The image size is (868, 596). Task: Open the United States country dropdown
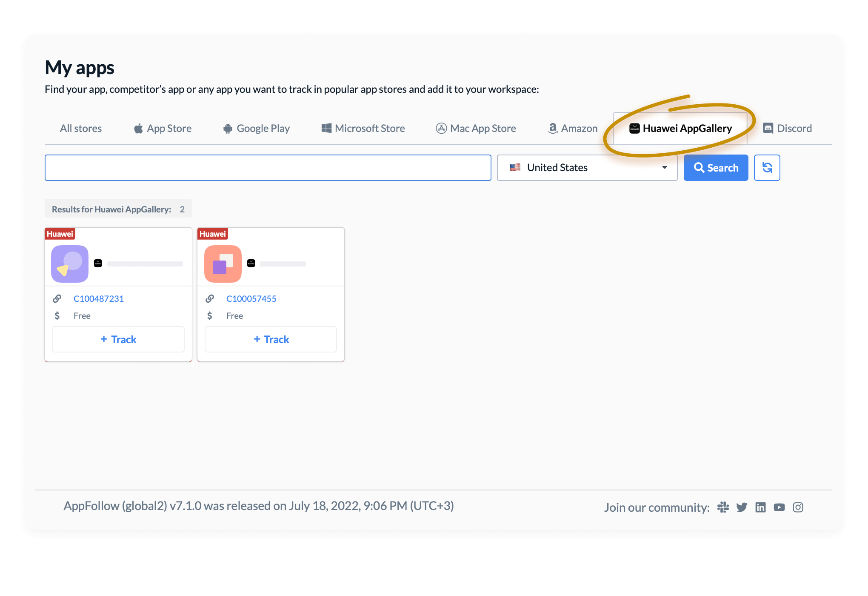point(587,168)
